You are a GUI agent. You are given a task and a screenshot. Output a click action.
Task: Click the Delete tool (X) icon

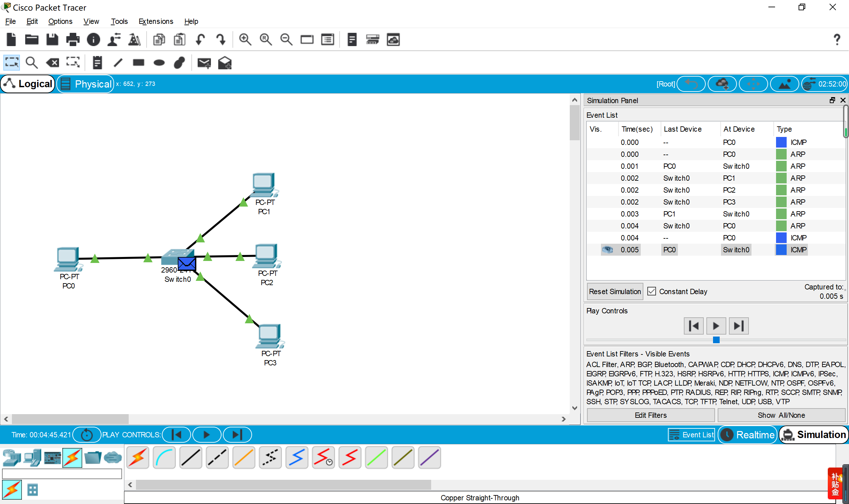coord(53,62)
